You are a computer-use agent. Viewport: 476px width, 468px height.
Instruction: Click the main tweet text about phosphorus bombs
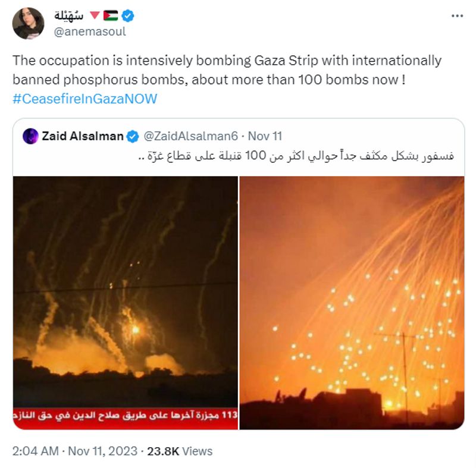227,70
